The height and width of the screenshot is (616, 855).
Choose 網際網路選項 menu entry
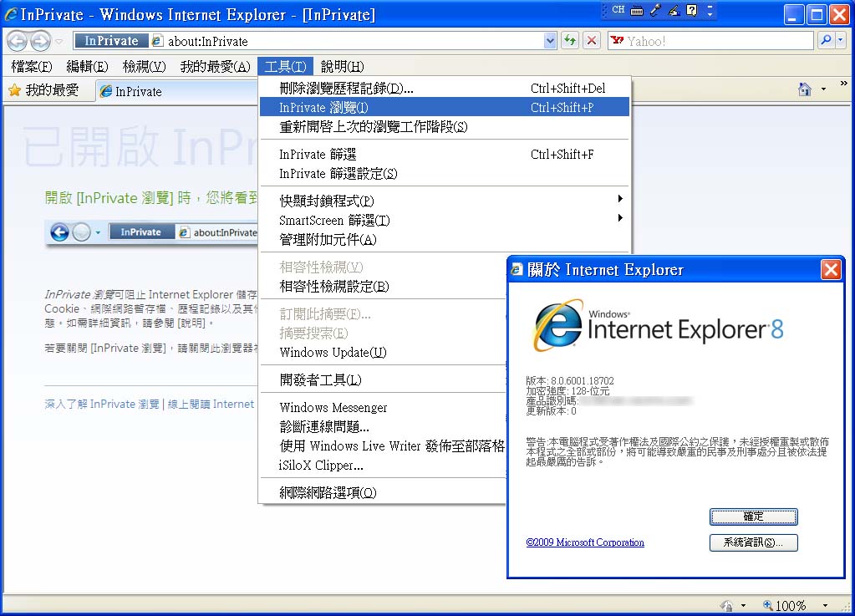(328, 493)
